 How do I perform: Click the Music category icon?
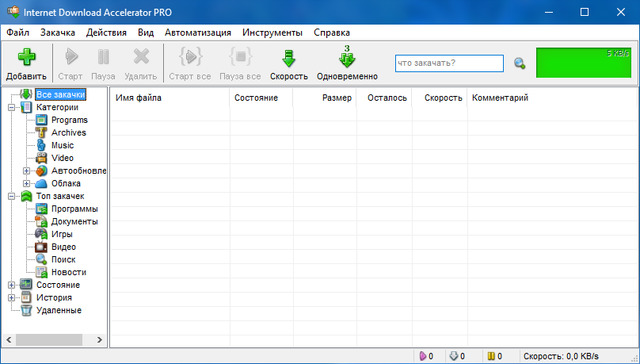pos(41,145)
